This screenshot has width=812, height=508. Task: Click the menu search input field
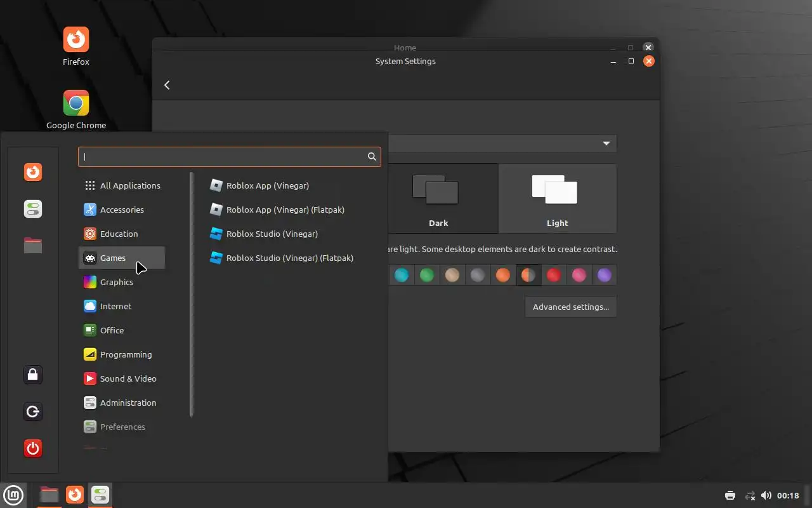coord(230,157)
